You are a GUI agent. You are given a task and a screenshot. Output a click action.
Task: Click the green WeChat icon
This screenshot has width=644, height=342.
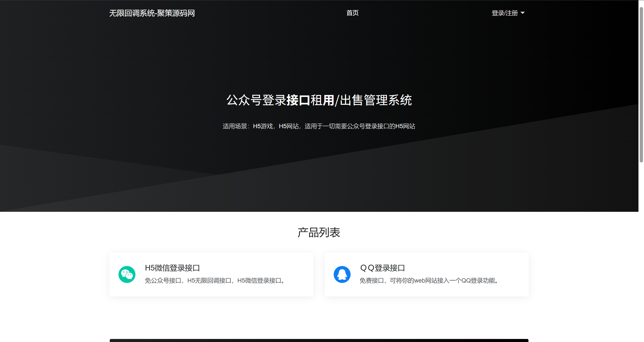click(127, 275)
